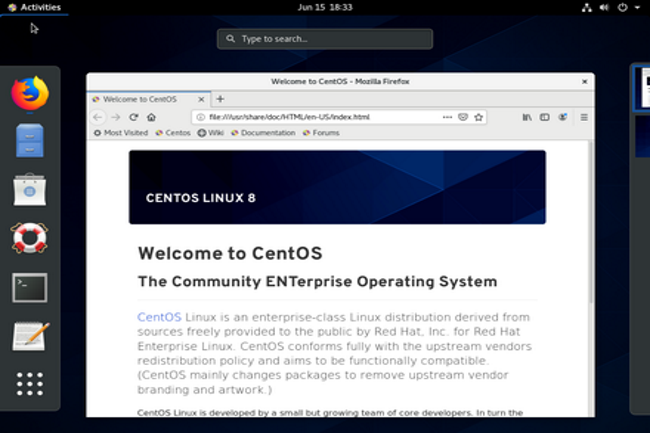Reload the current page
The height and width of the screenshot is (433, 650).
pos(133,117)
